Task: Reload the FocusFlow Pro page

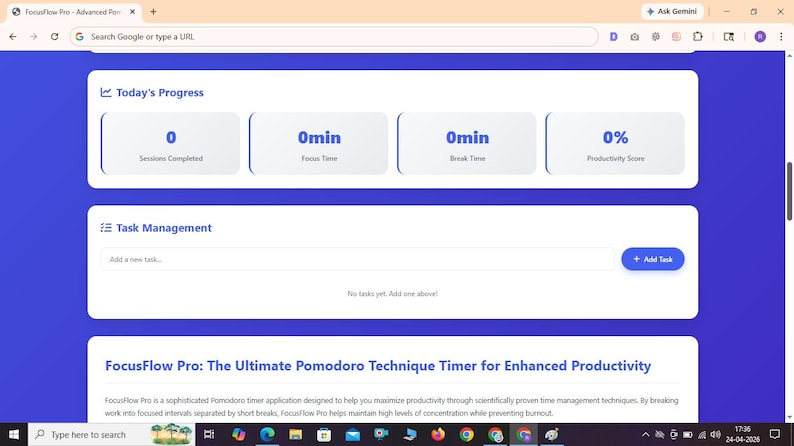Action: click(x=54, y=36)
